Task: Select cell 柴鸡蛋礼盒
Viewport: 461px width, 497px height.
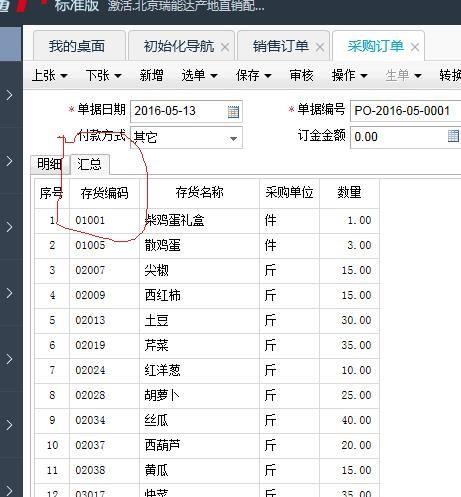Action: pos(199,221)
